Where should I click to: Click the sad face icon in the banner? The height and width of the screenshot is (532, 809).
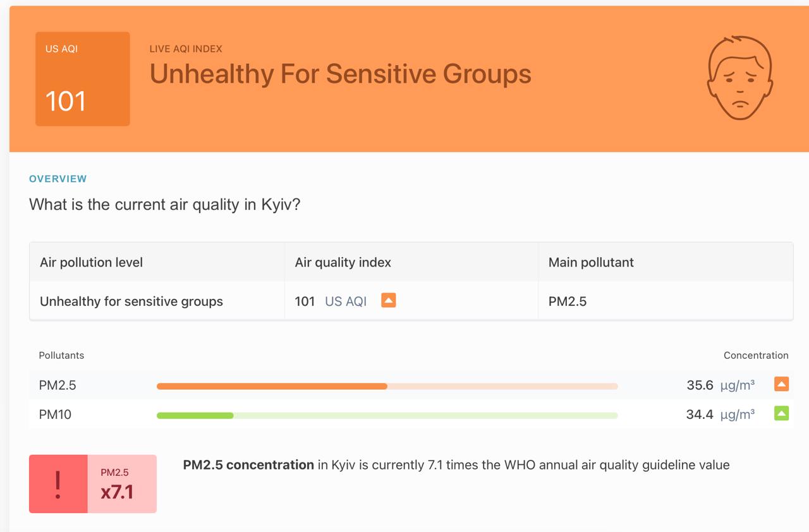(x=739, y=78)
